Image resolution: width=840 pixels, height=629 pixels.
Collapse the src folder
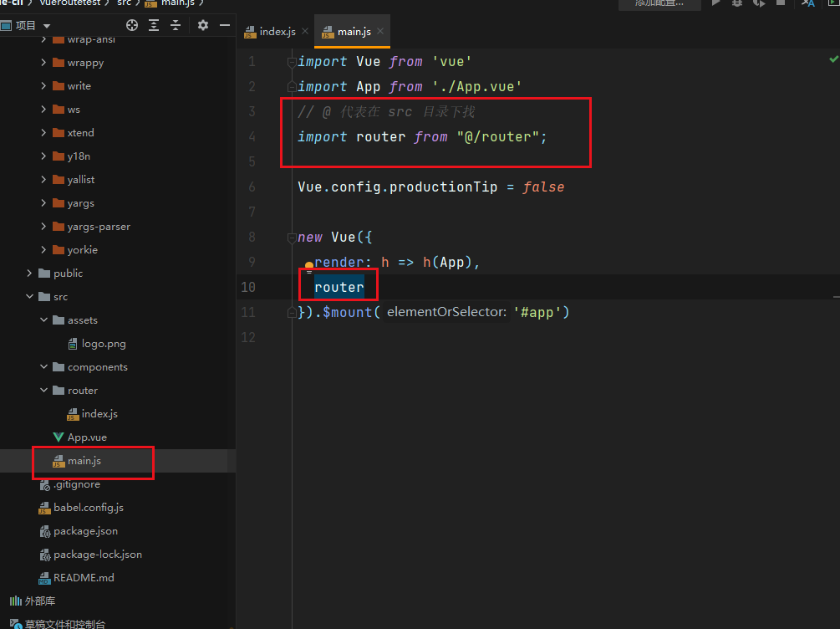30,297
